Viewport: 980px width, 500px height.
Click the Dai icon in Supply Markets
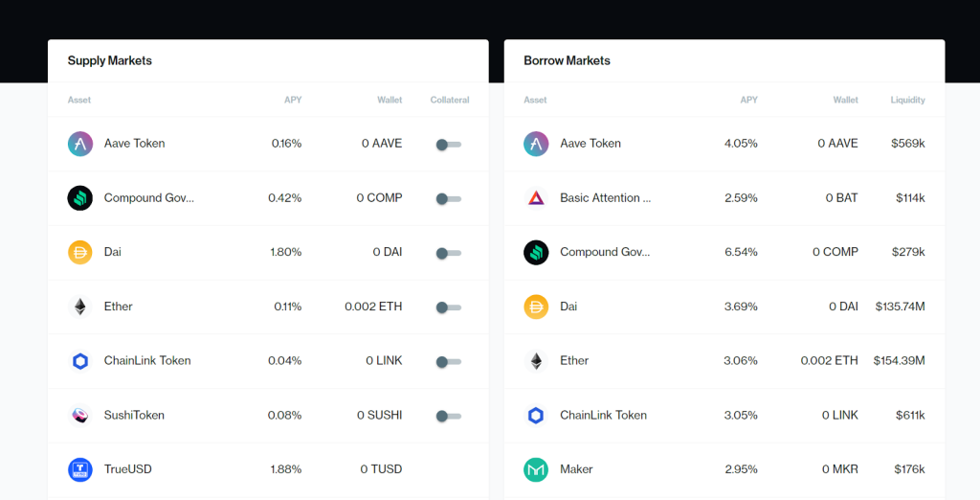pyautogui.click(x=79, y=252)
